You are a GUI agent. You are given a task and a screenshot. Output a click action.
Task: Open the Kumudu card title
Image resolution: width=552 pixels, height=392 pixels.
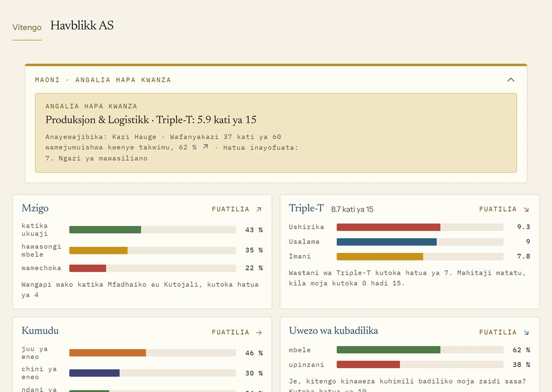[40, 331]
